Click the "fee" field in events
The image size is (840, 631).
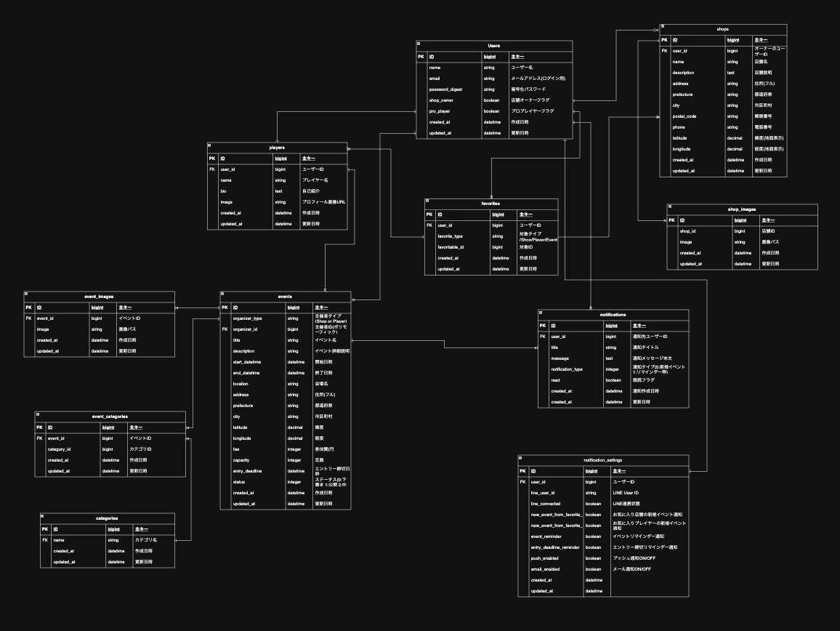[x=236, y=449]
